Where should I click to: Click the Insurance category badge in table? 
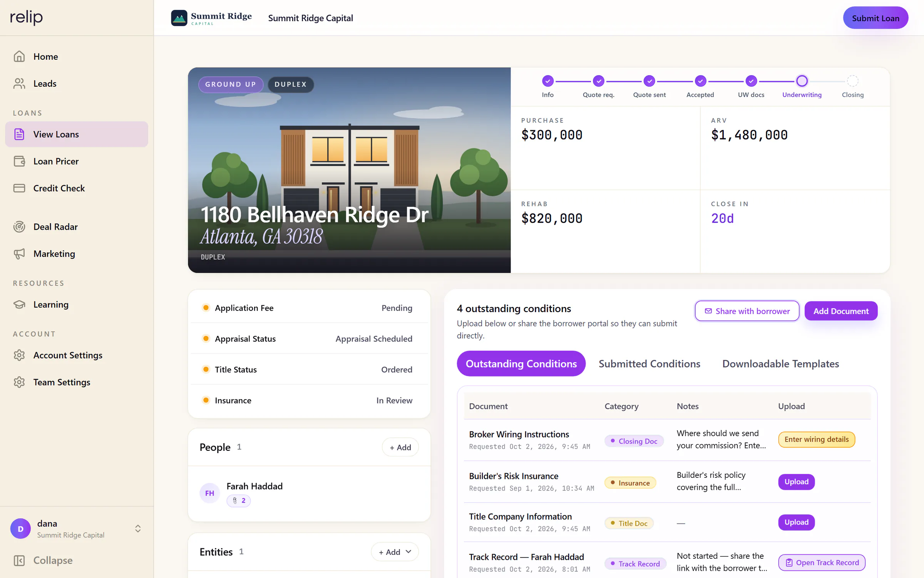[630, 482]
